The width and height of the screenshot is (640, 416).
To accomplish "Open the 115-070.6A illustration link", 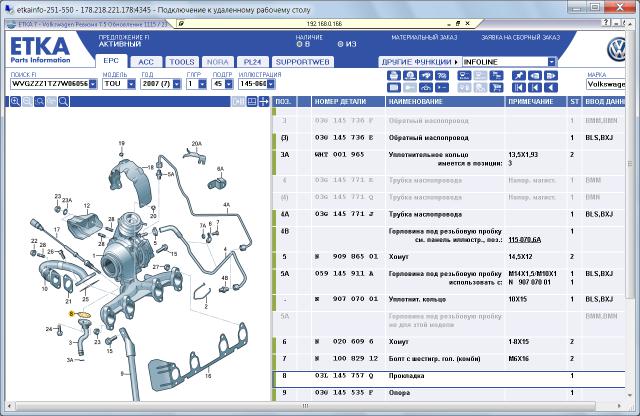I will (524, 240).
